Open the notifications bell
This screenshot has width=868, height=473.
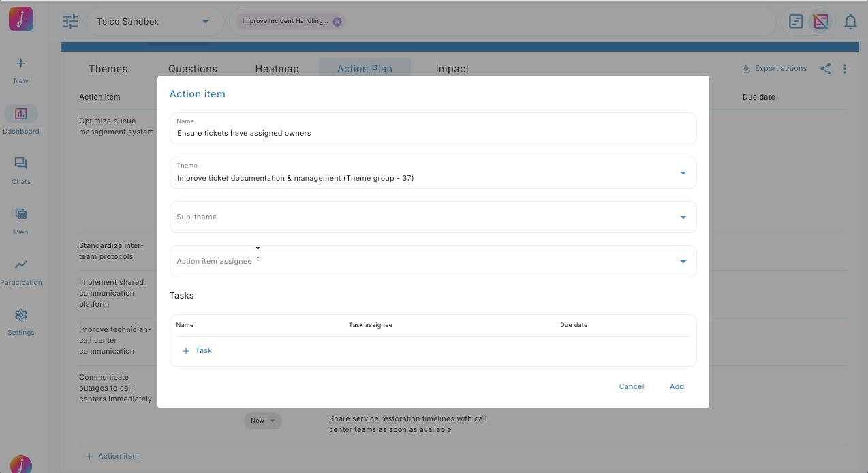(x=850, y=22)
